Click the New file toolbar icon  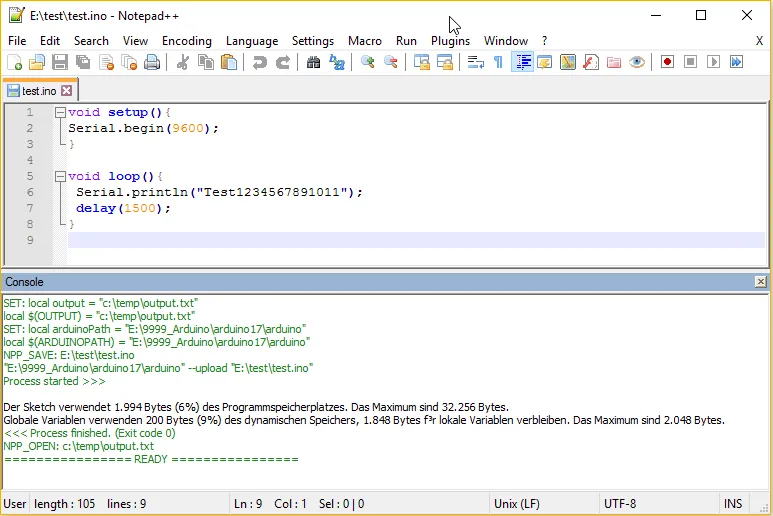click(15, 63)
